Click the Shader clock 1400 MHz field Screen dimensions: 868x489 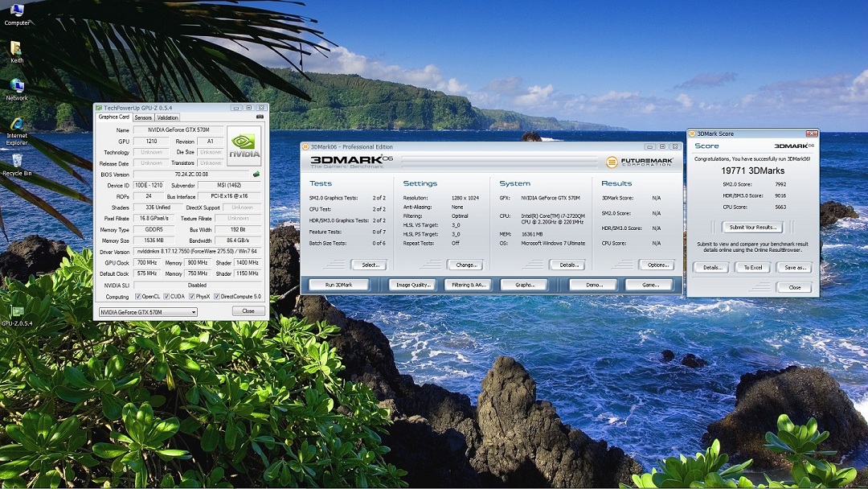point(247,262)
